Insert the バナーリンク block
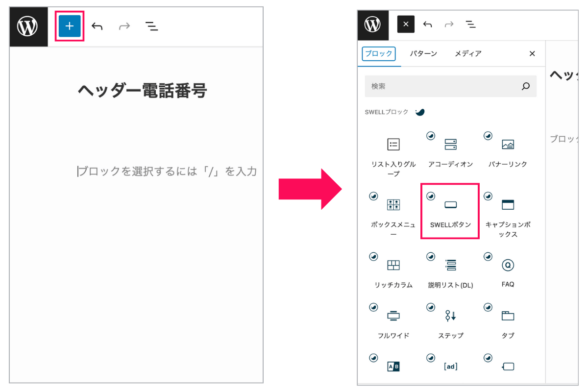 pos(508,150)
